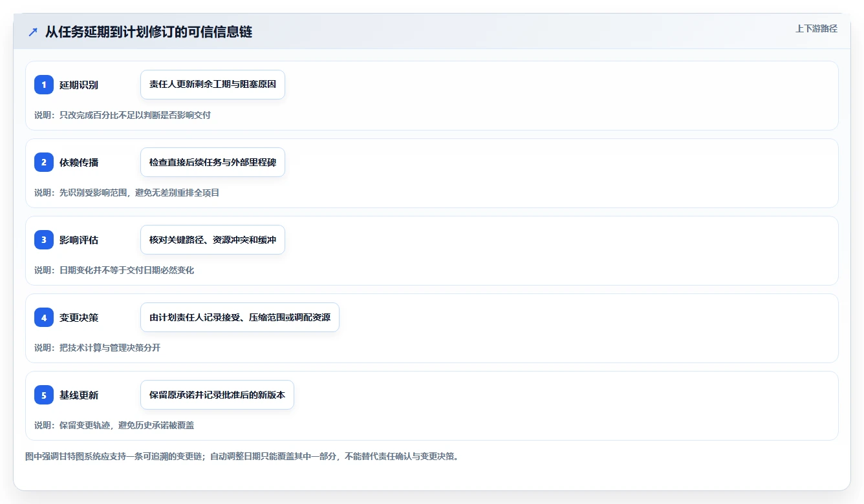The width and height of the screenshot is (864, 504).
Task: Click the footer caption starting 图中强调甘特图系统
Action: pos(242,456)
